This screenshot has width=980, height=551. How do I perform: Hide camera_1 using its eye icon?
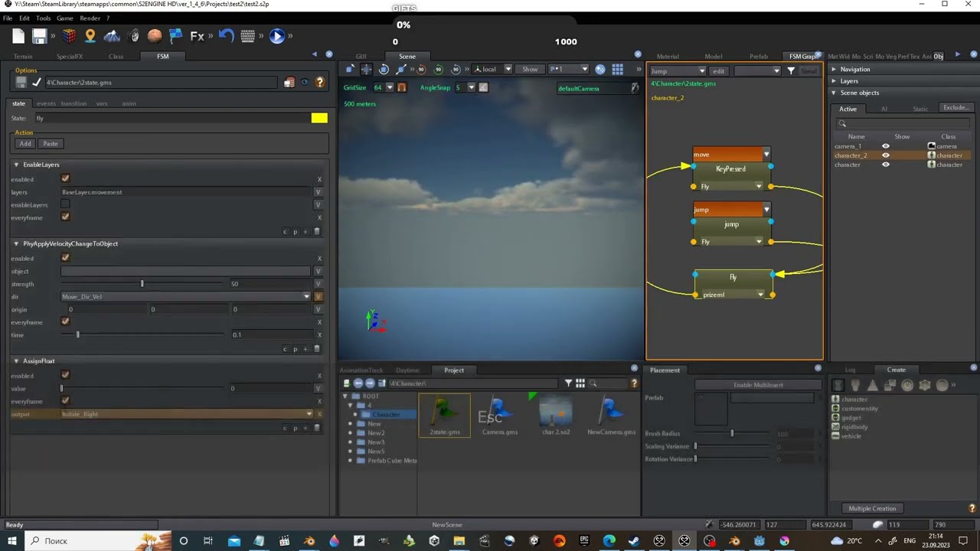(886, 146)
